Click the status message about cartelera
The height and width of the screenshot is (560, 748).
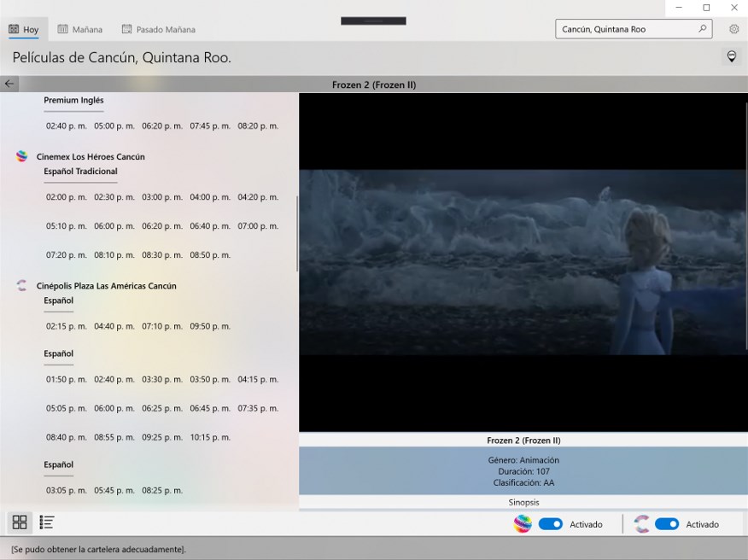point(98,549)
